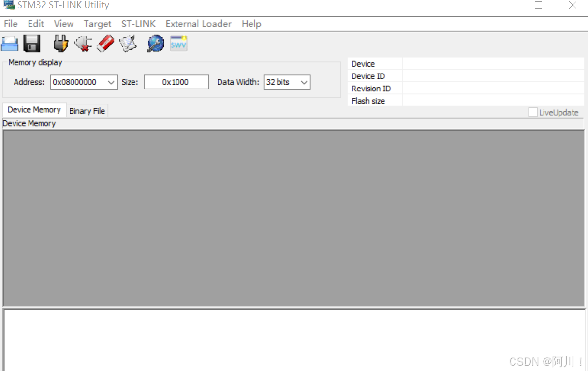The image size is (588, 371).
Task: Open the Data Width 32 bits dropdown
Action: (287, 82)
